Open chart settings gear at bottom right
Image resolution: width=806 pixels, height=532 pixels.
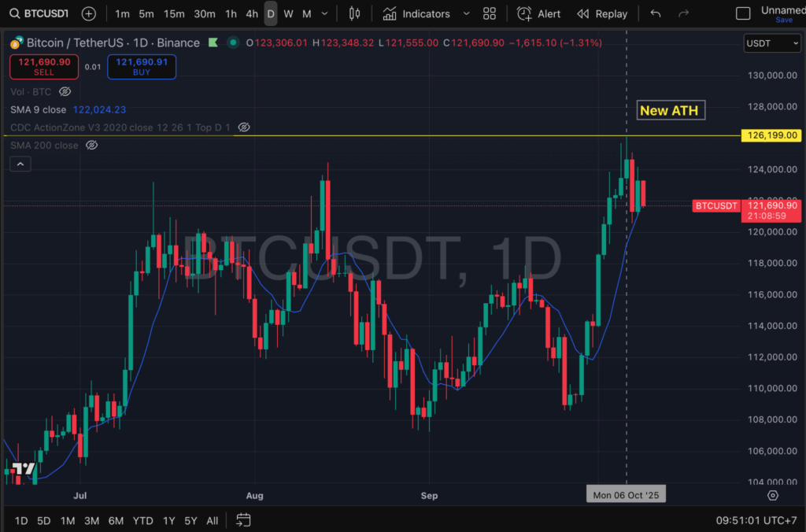coord(773,495)
